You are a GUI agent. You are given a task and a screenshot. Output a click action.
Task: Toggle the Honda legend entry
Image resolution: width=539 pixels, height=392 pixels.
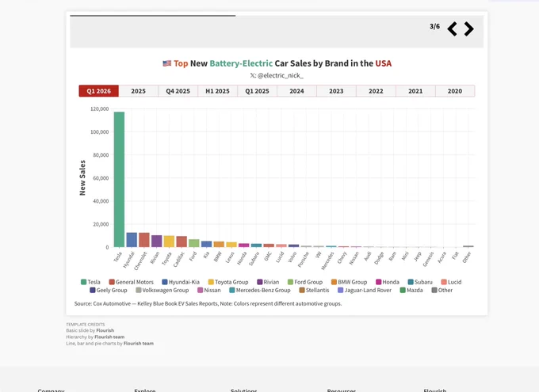pyautogui.click(x=388, y=282)
